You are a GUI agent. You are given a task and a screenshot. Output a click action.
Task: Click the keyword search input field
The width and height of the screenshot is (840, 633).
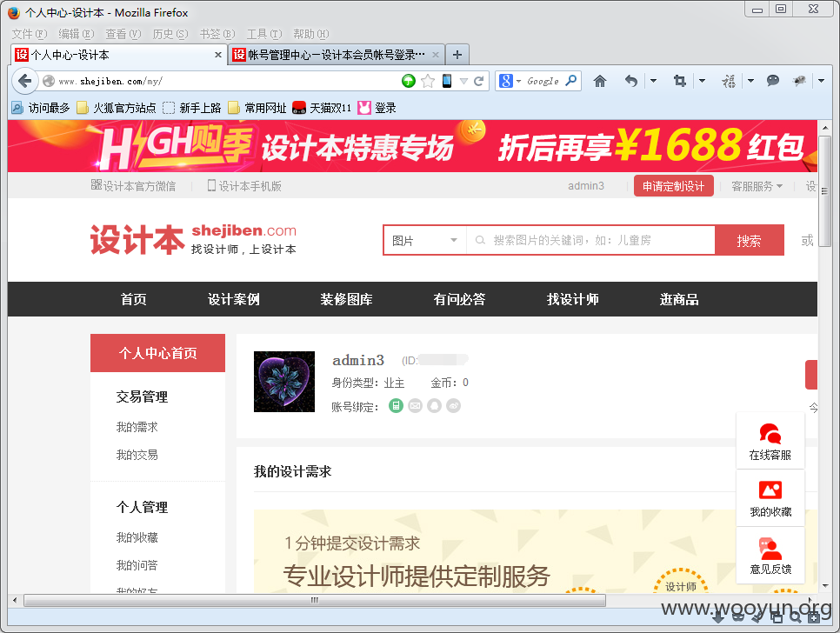pyautogui.click(x=590, y=241)
